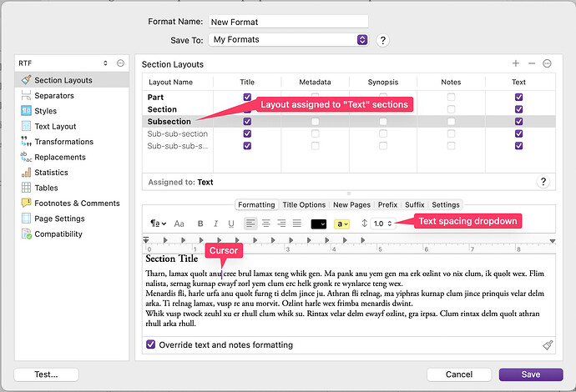This screenshot has width=576, height=392.
Task: Open the paragraph style dropdown
Action: (x=159, y=224)
